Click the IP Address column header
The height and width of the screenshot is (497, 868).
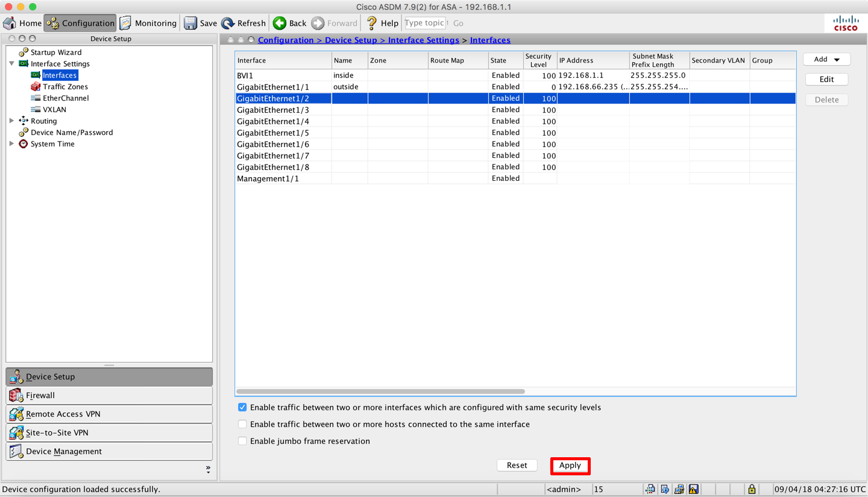[x=593, y=60]
